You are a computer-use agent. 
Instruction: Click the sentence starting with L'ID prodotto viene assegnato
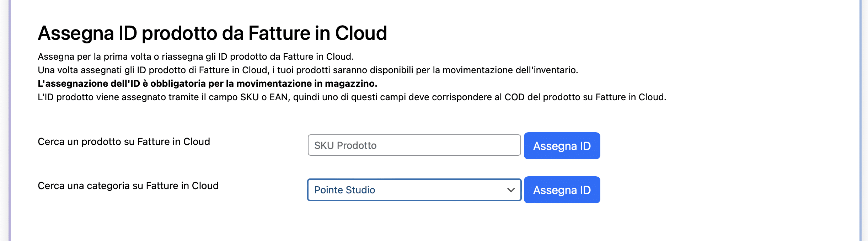(x=352, y=97)
